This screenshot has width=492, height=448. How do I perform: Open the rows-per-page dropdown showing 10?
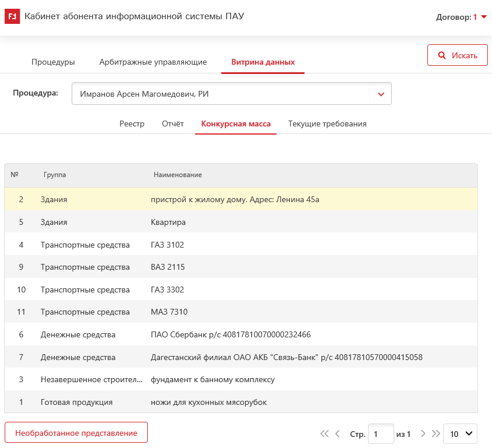[x=460, y=434]
